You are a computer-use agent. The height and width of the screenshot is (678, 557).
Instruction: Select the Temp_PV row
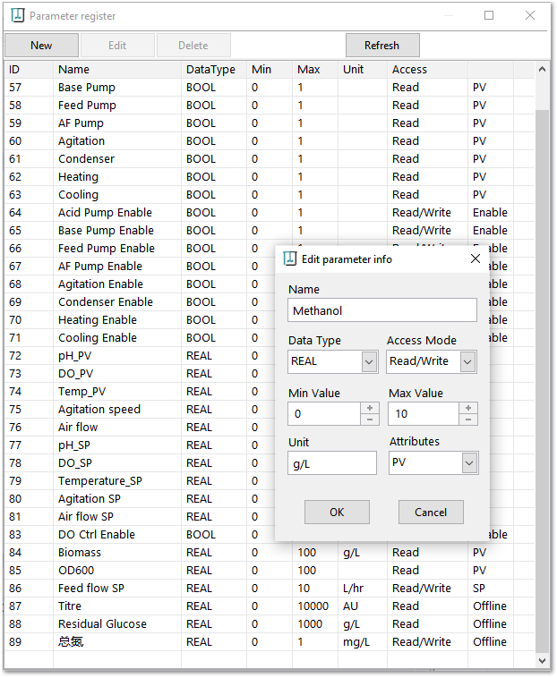(x=140, y=391)
